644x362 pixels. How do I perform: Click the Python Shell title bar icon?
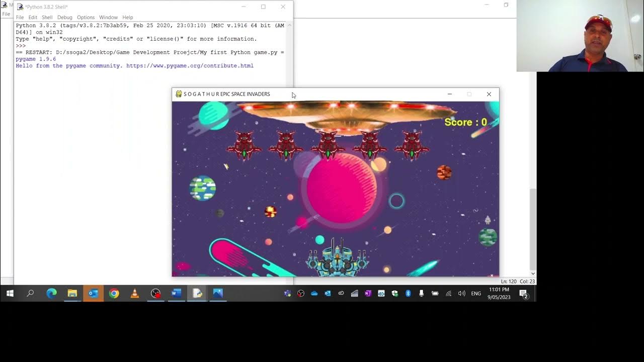pos(20,7)
